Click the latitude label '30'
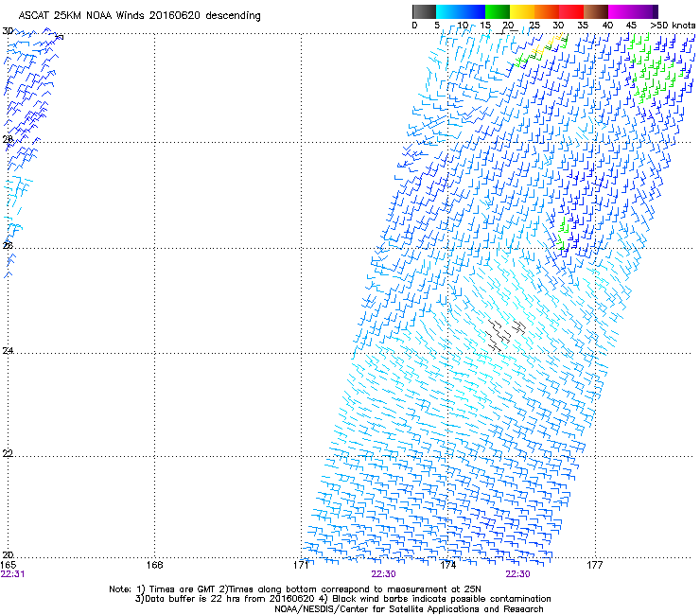This screenshot has height=615, width=700. (x=8, y=31)
